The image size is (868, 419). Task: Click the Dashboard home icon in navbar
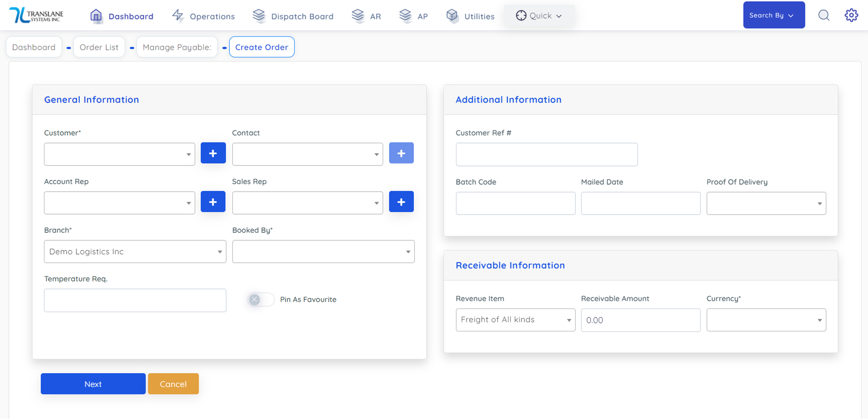tap(96, 16)
